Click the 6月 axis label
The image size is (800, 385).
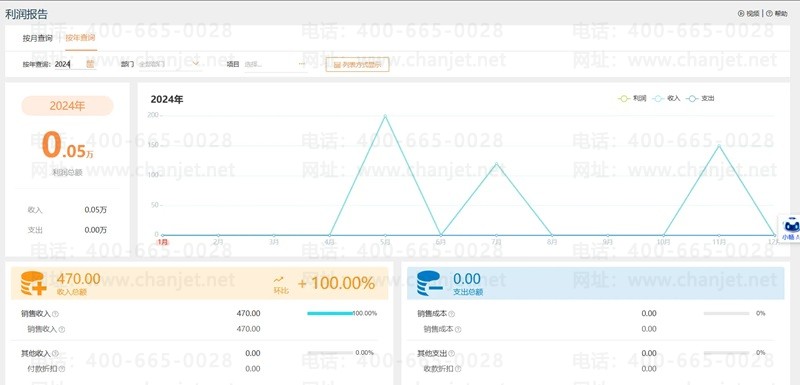tap(441, 242)
